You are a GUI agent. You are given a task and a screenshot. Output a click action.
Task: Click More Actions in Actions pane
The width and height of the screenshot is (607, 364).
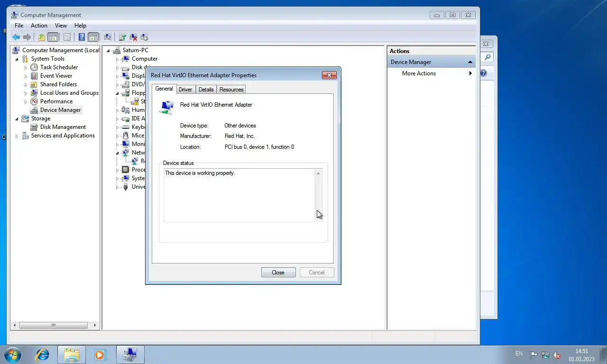[419, 73]
